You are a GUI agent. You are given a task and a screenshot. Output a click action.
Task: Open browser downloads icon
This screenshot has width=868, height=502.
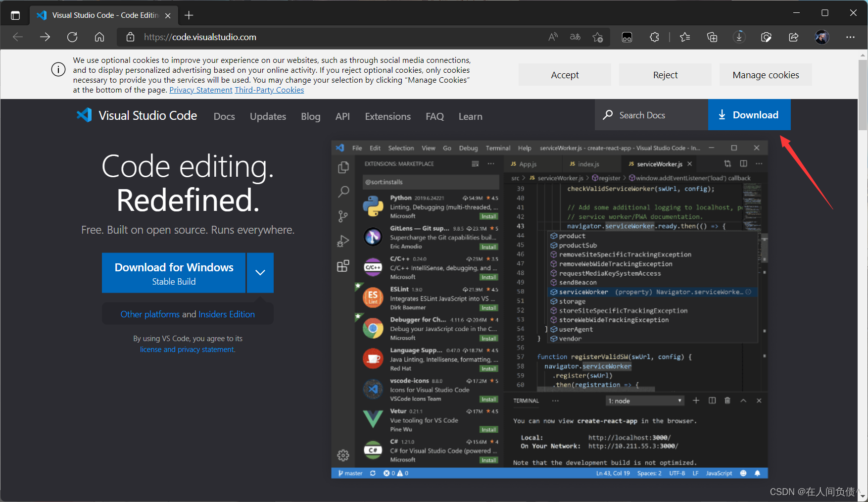[x=739, y=37]
